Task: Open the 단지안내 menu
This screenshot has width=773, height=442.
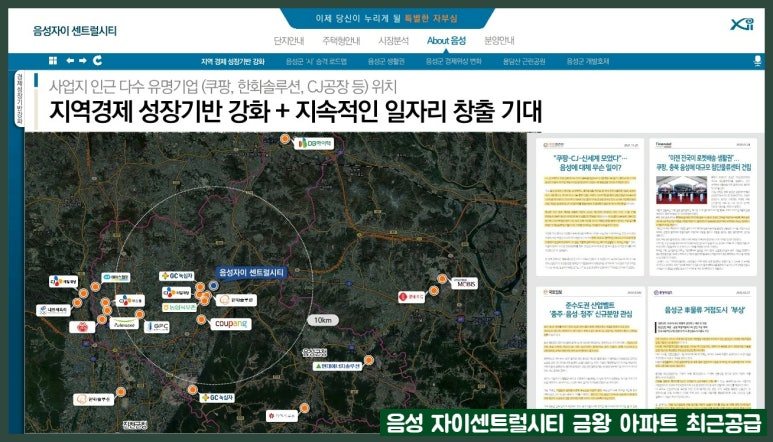Action: (x=289, y=40)
